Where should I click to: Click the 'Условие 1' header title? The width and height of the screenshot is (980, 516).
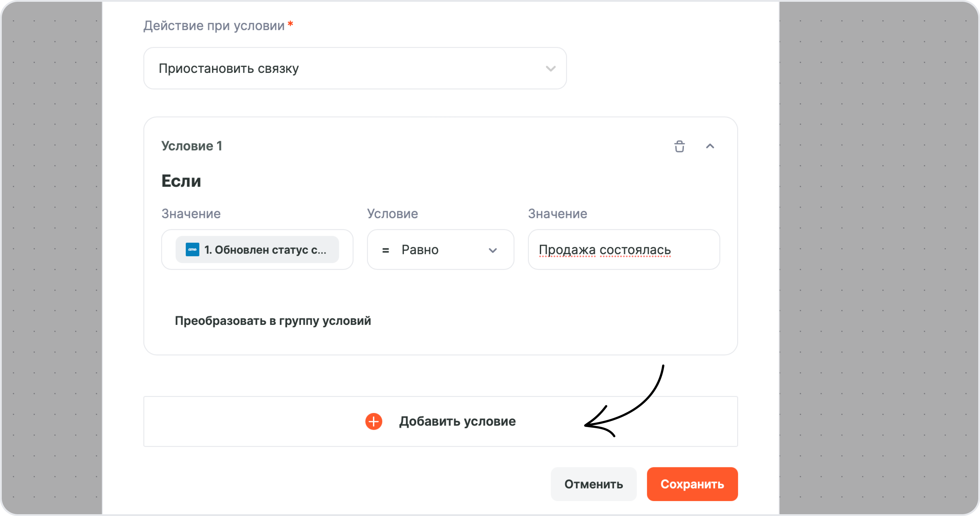[192, 146]
